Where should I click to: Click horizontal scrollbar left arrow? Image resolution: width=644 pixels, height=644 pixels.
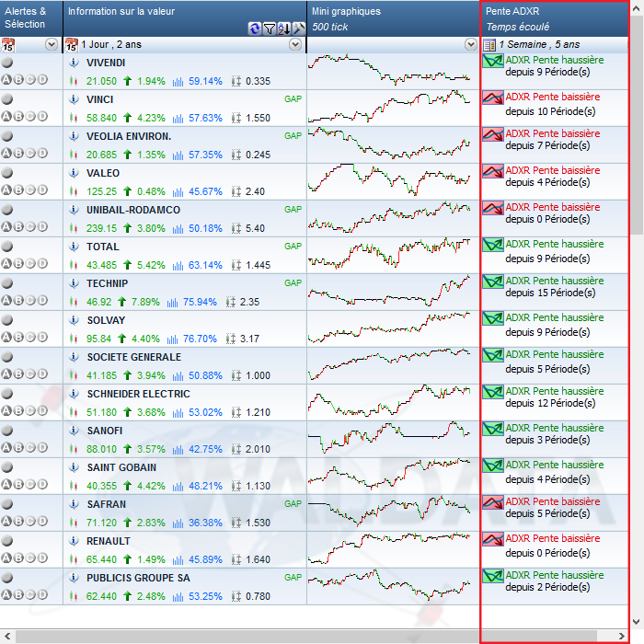tap(7, 637)
